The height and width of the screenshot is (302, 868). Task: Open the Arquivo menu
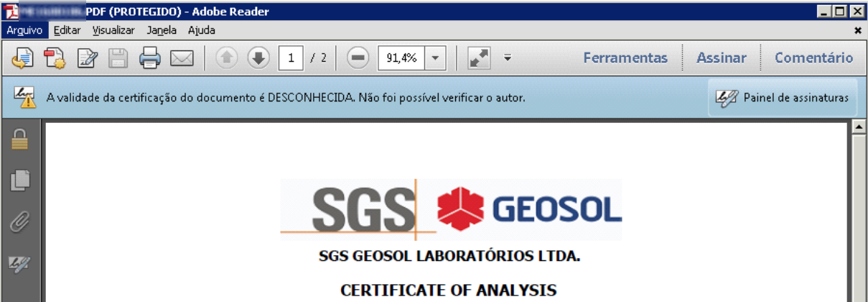pyautogui.click(x=24, y=31)
